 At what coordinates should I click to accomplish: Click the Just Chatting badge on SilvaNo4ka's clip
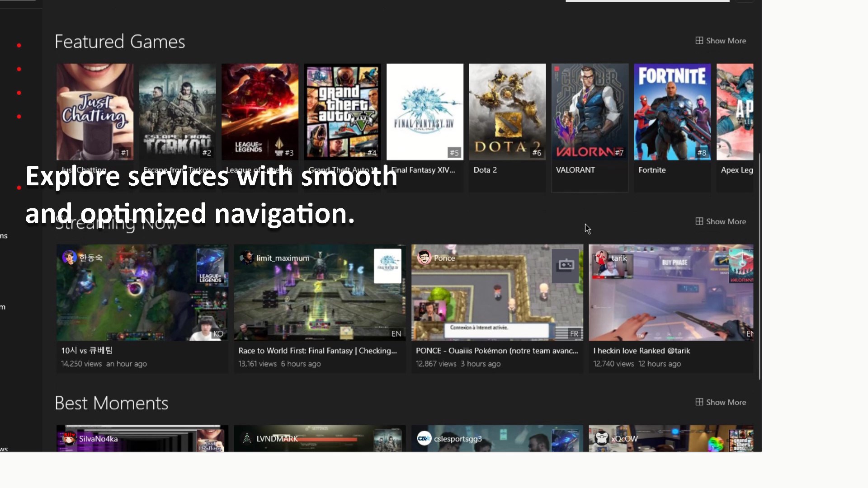tap(210, 441)
